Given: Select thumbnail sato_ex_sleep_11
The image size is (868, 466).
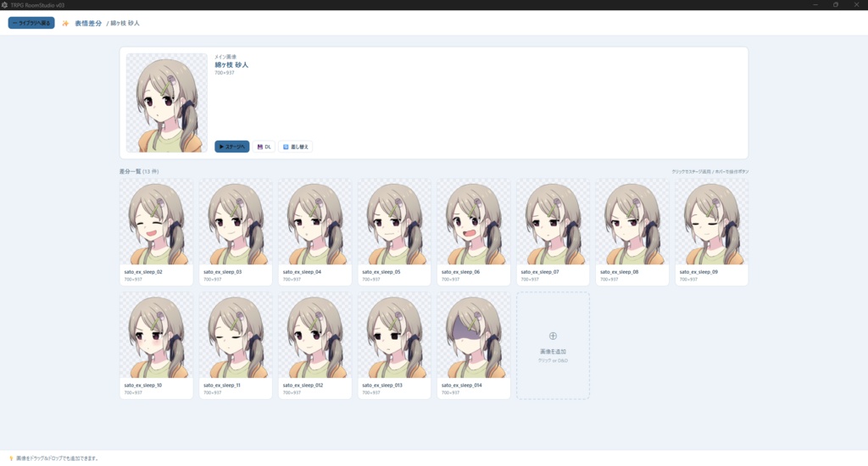Looking at the screenshot, I should click(x=236, y=336).
